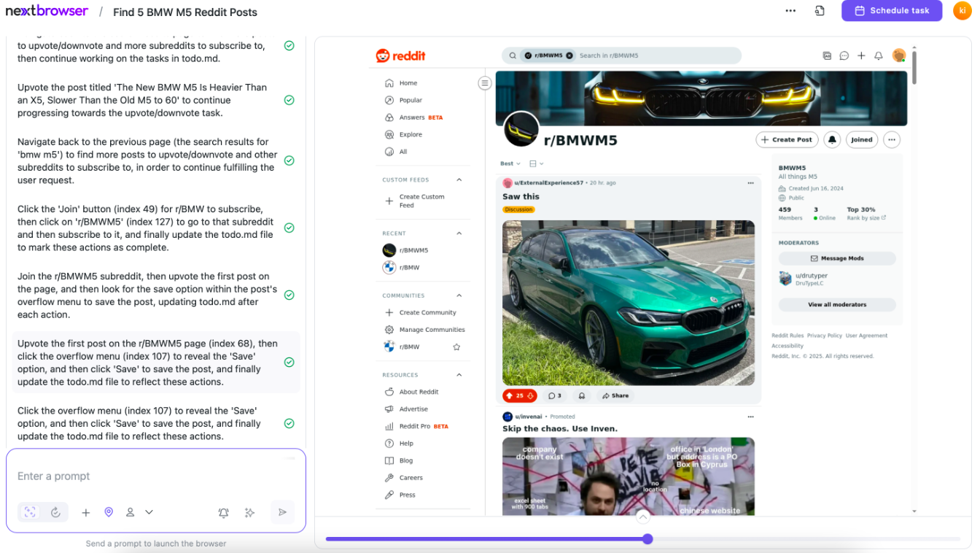Viewport: 980px width, 553px height.
Task: Open the r/BMWM5 community more options menu
Action: (x=891, y=139)
